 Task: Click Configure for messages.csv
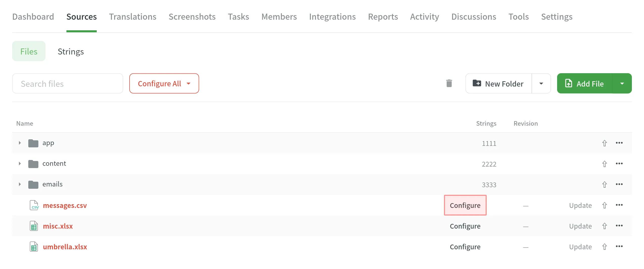point(465,205)
